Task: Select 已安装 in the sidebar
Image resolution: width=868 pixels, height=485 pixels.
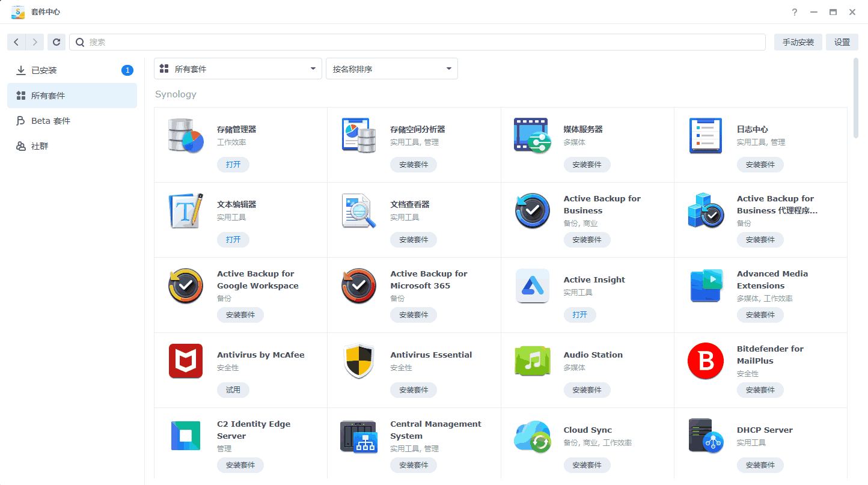Action: [x=72, y=70]
